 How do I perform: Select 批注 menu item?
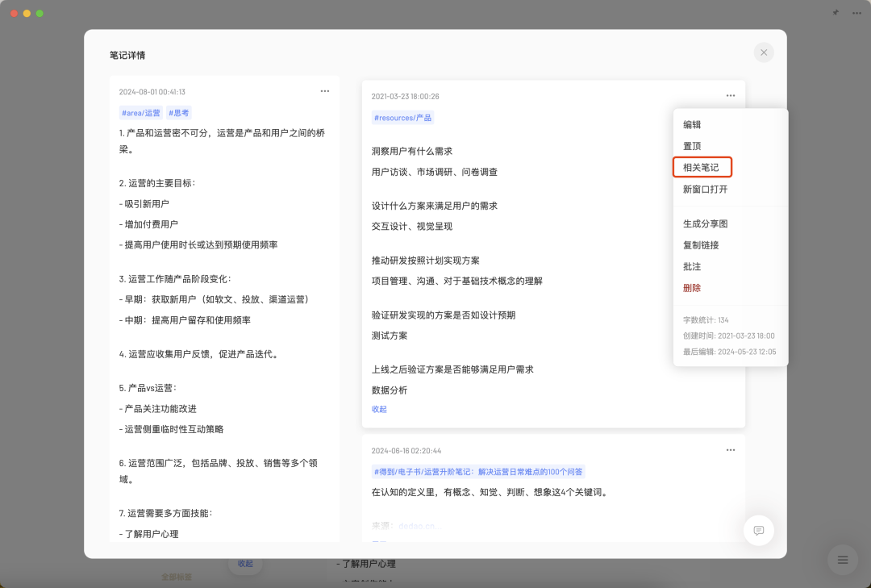pyautogui.click(x=692, y=267)
